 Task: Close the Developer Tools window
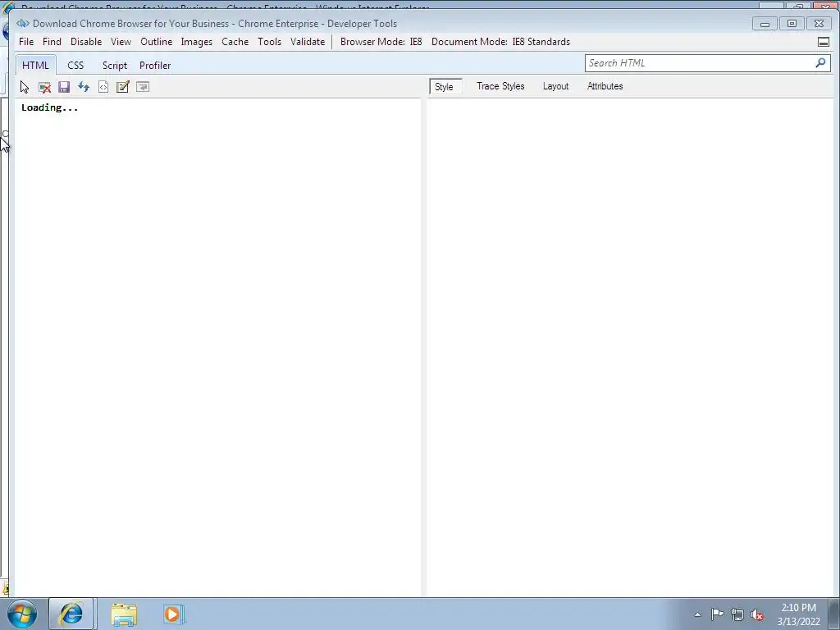tap(819, 24)
